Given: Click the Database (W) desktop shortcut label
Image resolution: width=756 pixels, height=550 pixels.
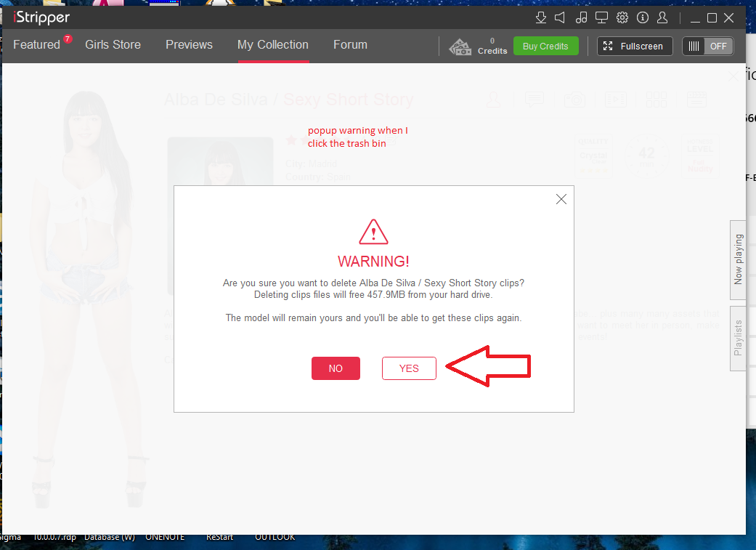Looking at the screenshot, I should coord(110,537).
